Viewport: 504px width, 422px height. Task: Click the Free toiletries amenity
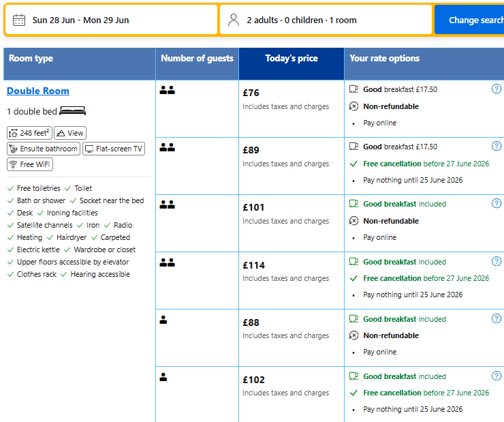click(x=39, y=188)
